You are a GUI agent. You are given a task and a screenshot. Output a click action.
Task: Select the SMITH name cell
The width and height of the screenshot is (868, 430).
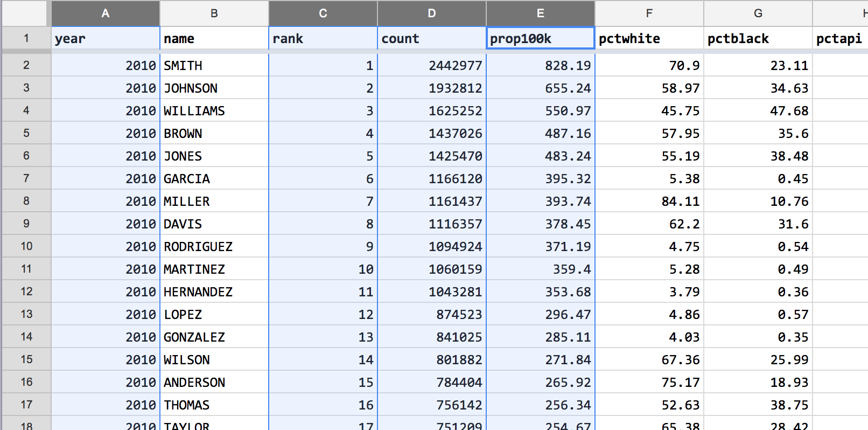[214, 65]
